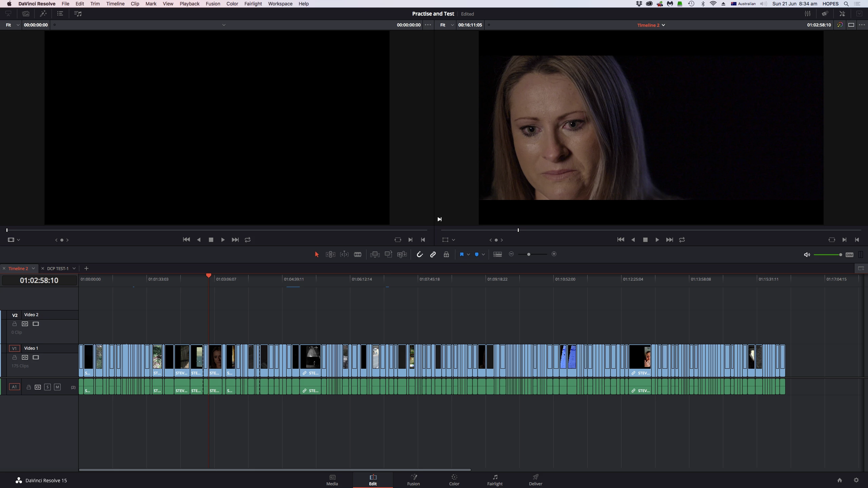
Task: Switch to the Color page tab
Action: click(454, 480)
